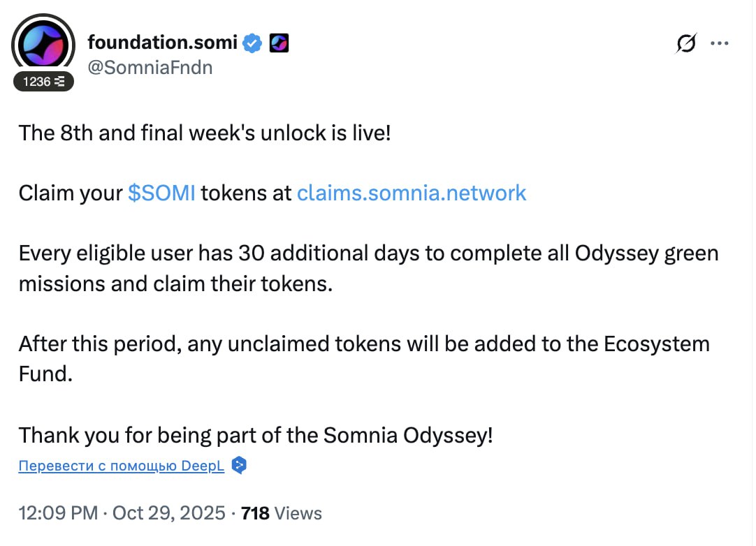This screenshot has width=756, height=546.
Task: Click the blue verified checkmark badge
Action: 252,43
